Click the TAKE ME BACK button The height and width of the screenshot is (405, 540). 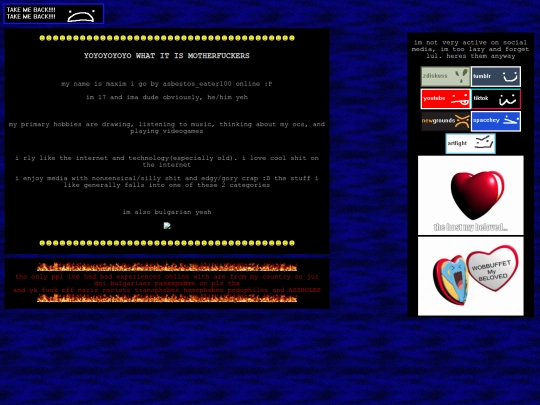click(x=53, y=14)
